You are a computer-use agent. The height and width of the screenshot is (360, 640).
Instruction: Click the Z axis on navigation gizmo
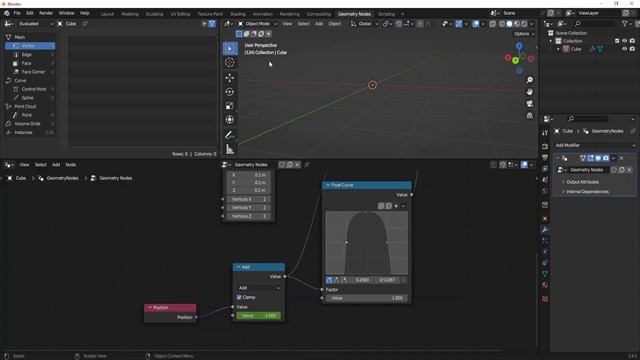519,46
